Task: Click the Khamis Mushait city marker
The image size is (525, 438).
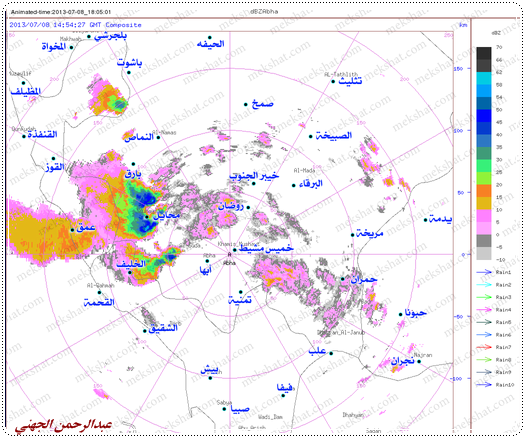Action: point(235,250)
